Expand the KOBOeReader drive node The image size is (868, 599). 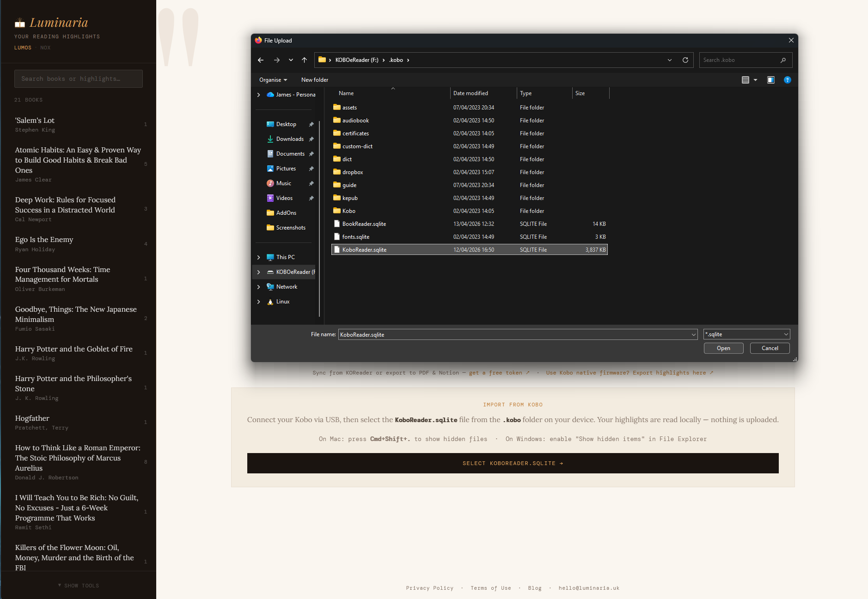[258, 272]
